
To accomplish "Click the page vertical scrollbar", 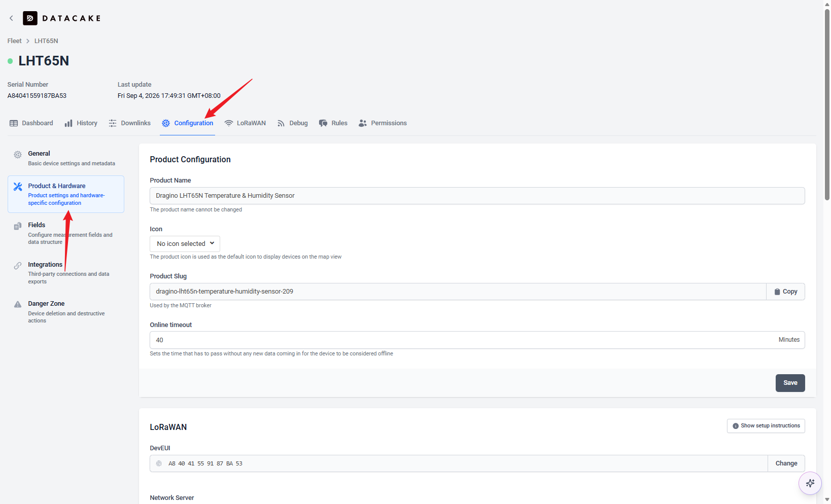I will point(827,104).
